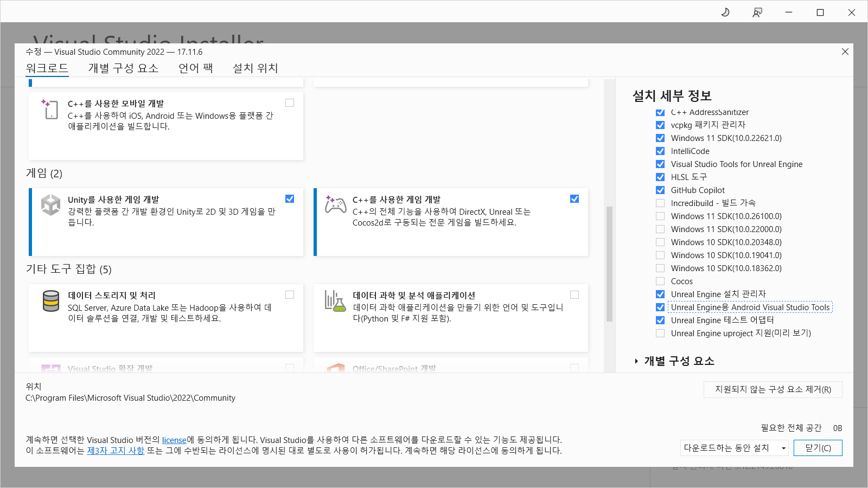Image resolution: width=868 pixels, height=488 pixels.
Task: Check Windows 11 SDK 10.0.22000.0
Action: (660, 229)
